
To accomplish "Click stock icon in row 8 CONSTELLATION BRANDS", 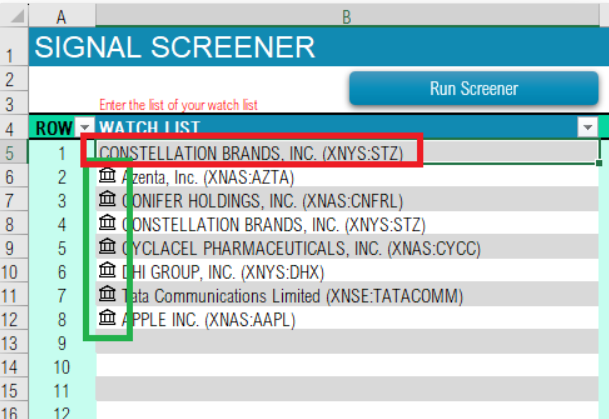I will coord(107,223).
